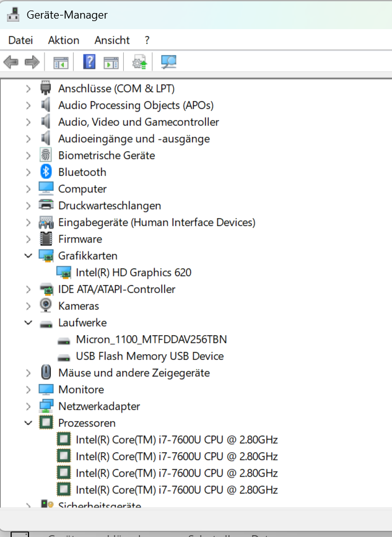The height and width of the screenshot is (537, 392).
Task: Click the Forward arrow toolbar icon
Action: coord(32,62)
